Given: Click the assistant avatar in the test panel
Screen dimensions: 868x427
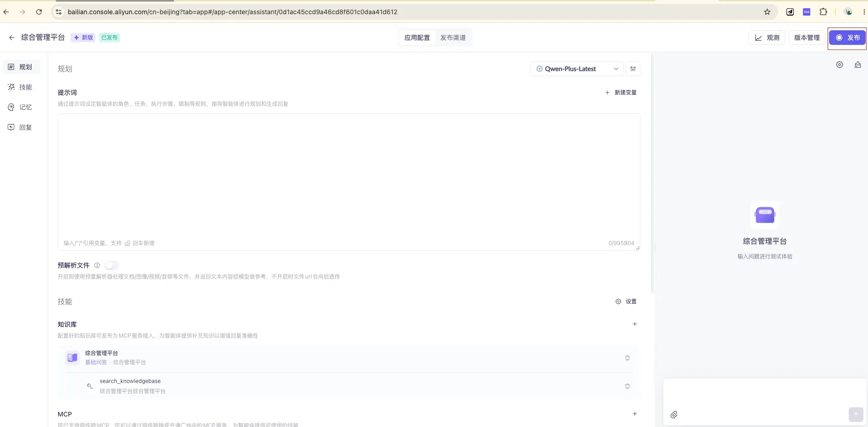Looking at the screenshot, I should click(x=764, y=215).
